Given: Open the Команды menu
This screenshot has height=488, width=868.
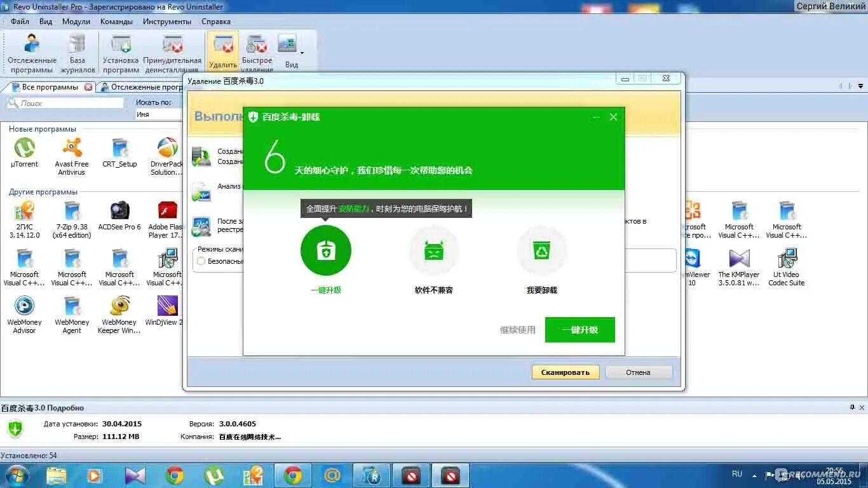Looking at the screenshot, I should pos(116,21).
